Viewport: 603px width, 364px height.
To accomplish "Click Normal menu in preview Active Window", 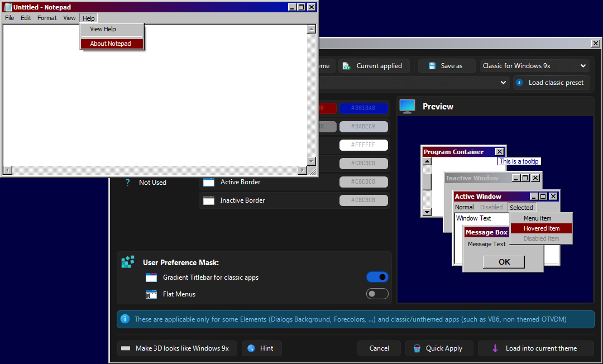I will 465,207.
